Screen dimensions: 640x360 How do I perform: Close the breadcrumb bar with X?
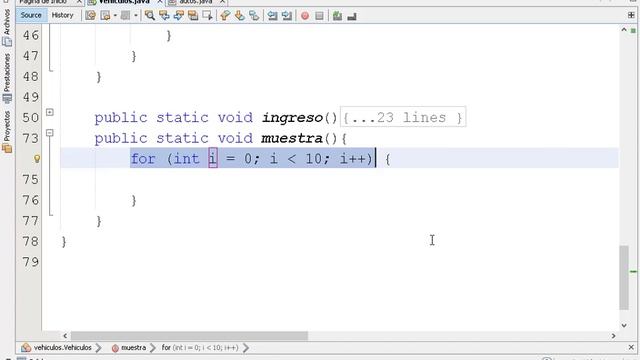(x=631, y=347)
